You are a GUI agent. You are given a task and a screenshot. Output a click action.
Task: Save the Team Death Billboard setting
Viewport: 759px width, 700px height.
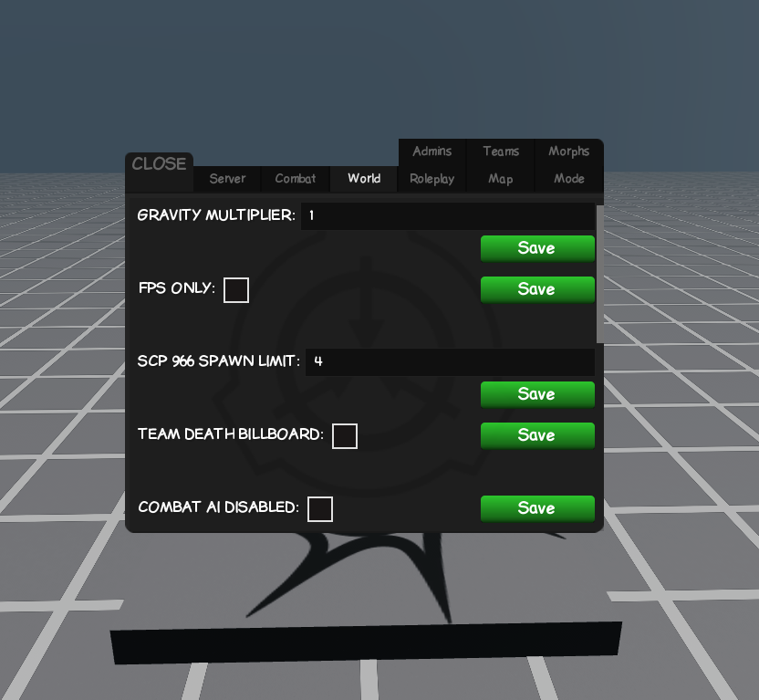pyautogui.click(x=537, y=435)
